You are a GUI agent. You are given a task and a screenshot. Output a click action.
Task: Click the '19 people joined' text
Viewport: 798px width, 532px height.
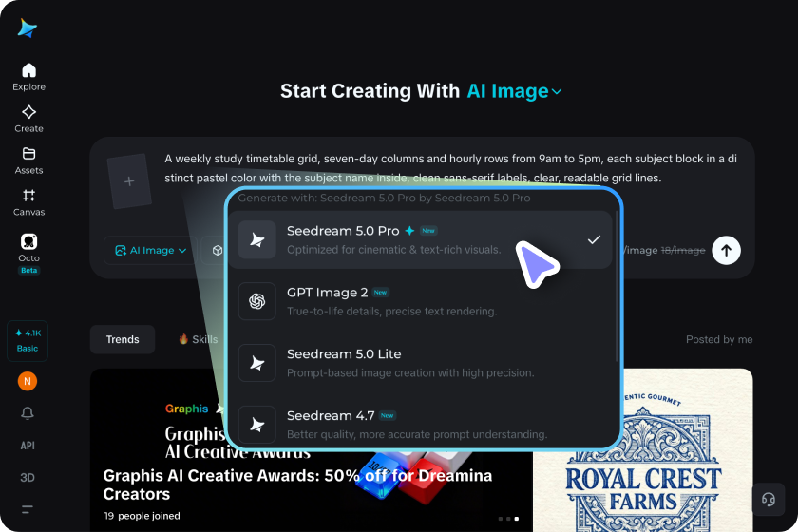click(142, 516)
